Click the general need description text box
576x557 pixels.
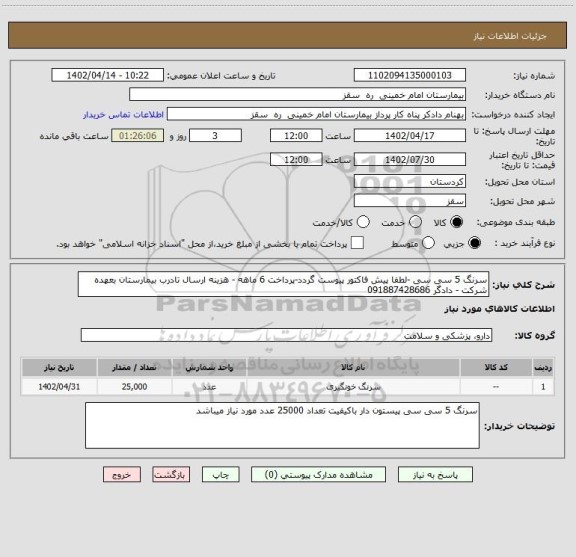click(283, 285)
